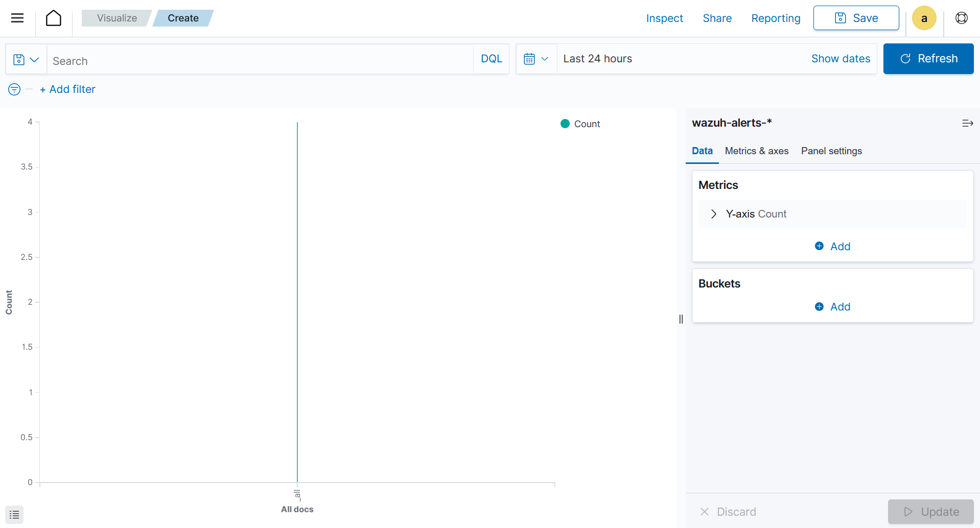Open the saved query menu
Screen dimensions: 980x528
(26, 60)
